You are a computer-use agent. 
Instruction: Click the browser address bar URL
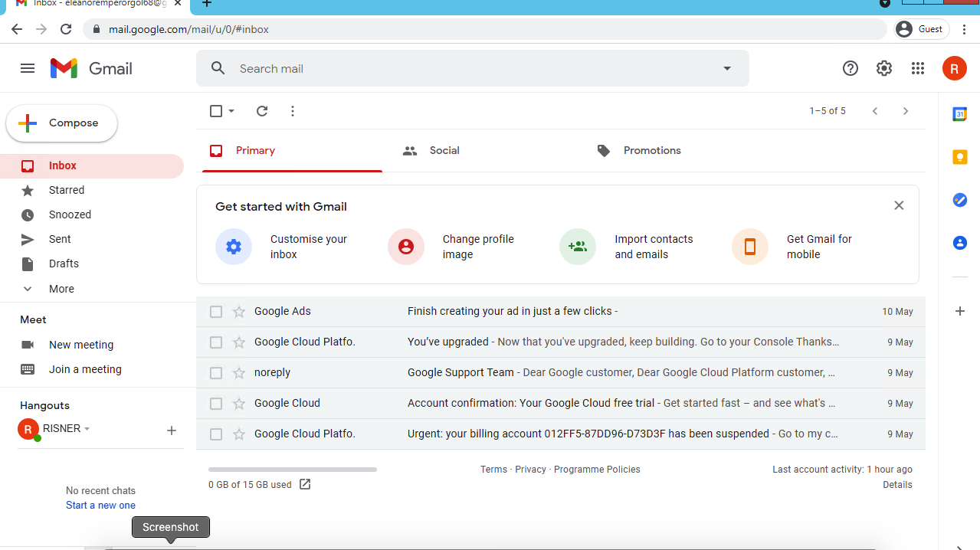coord(188,29)
